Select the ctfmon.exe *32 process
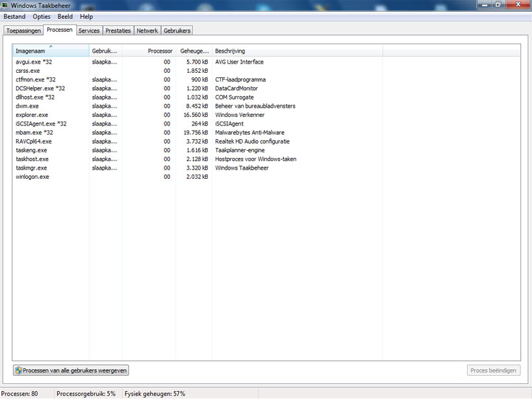The height and width of the screenshot is (399, 532). coord(36,79)
